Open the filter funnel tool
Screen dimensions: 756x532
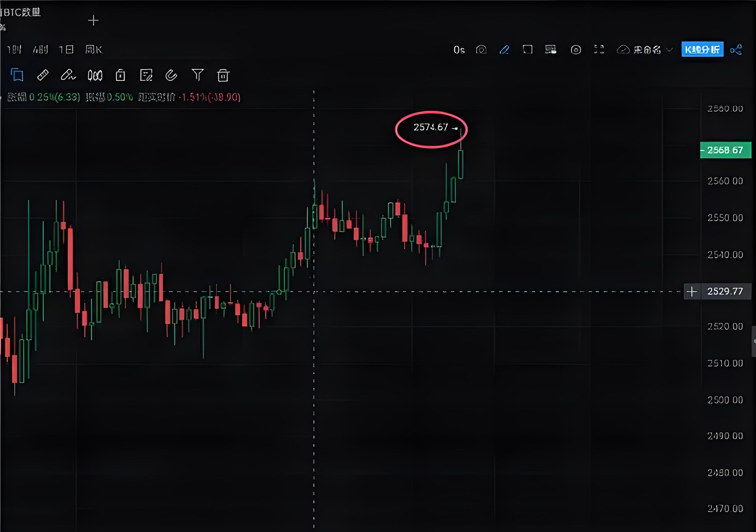click(198, 75)
